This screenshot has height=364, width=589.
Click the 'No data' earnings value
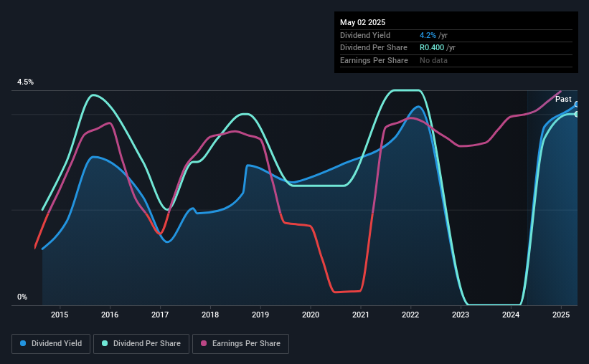pos(433,60)
